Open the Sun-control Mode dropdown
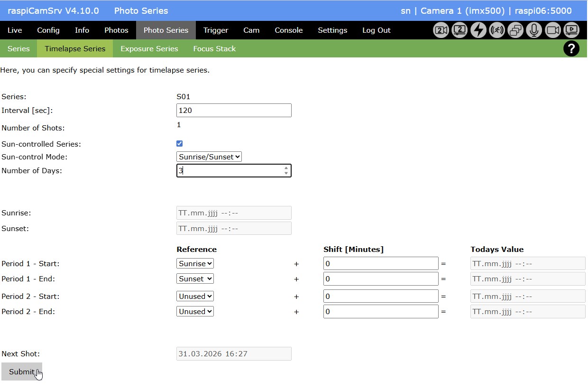This screenshot has width=588, height=390. pyautogui.click(x=209, y=157)
